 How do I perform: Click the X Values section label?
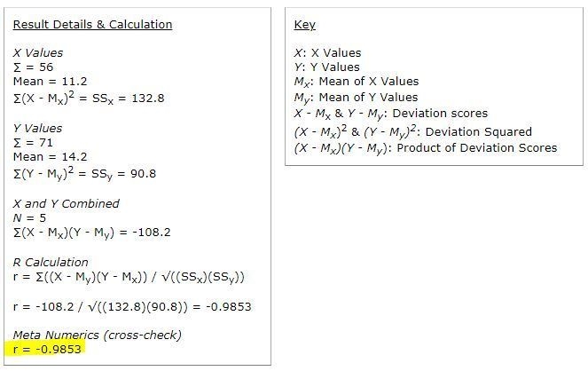(38, 53)
